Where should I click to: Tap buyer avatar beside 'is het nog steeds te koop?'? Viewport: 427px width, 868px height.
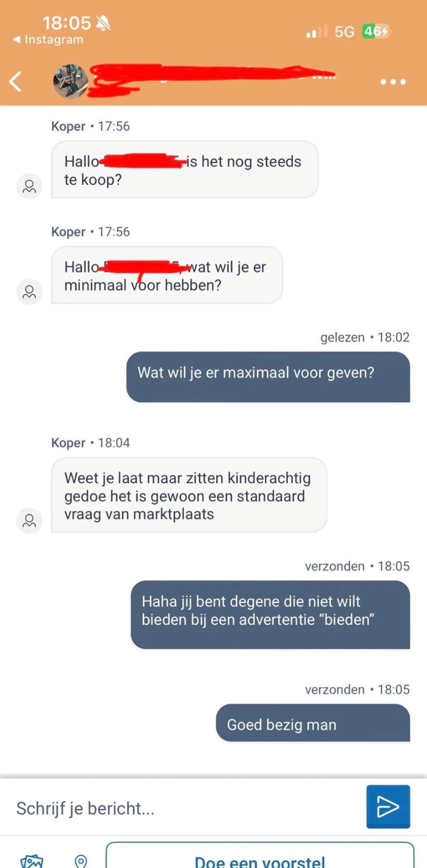coord(29,186)
